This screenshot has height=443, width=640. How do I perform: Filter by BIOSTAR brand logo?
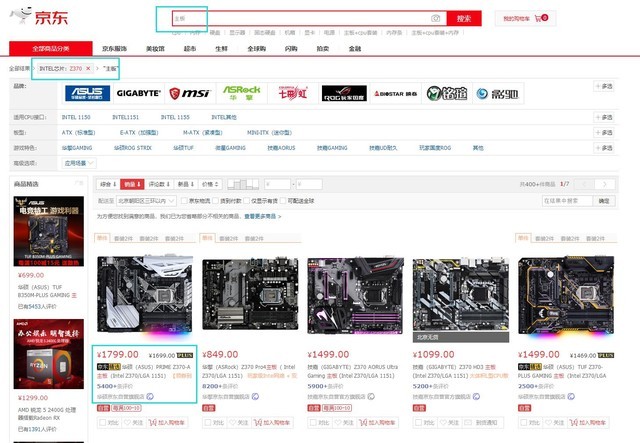[396, 93]
